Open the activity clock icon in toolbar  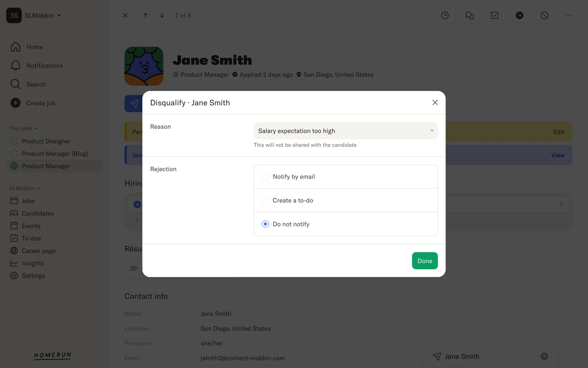pyautogui.click(x=445, y=15)
